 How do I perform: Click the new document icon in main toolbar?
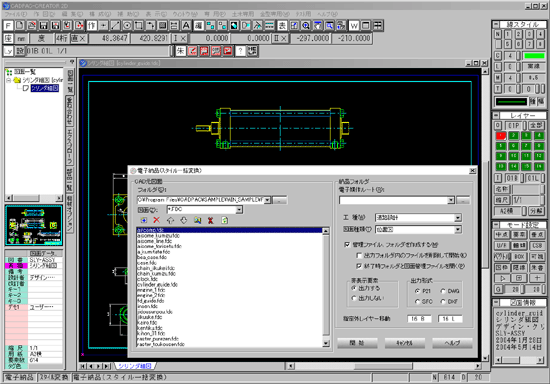(x=20, y=26)
